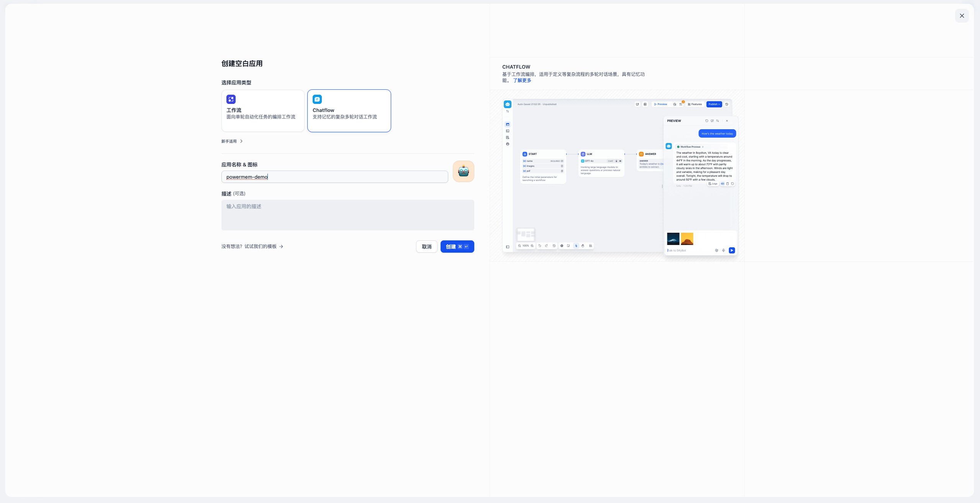Open the 试试我们的模板 templates link
980x503 pixels.
261,247
